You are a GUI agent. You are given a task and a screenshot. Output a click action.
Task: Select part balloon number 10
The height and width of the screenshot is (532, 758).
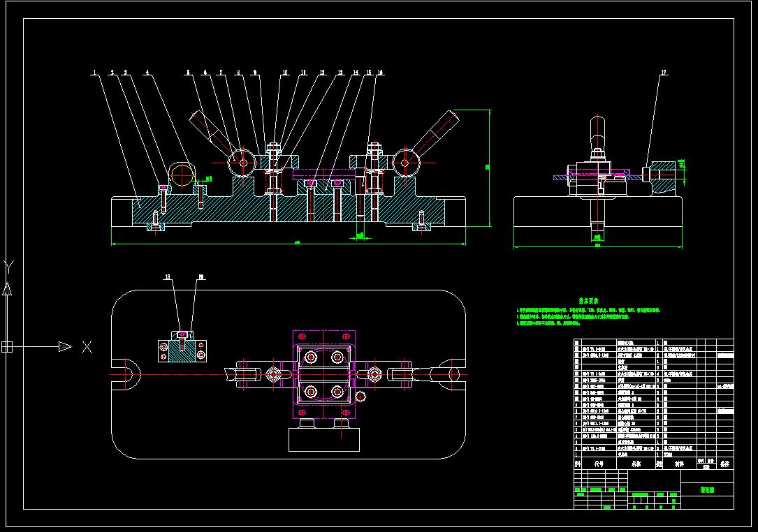click(x=285, y=73)
